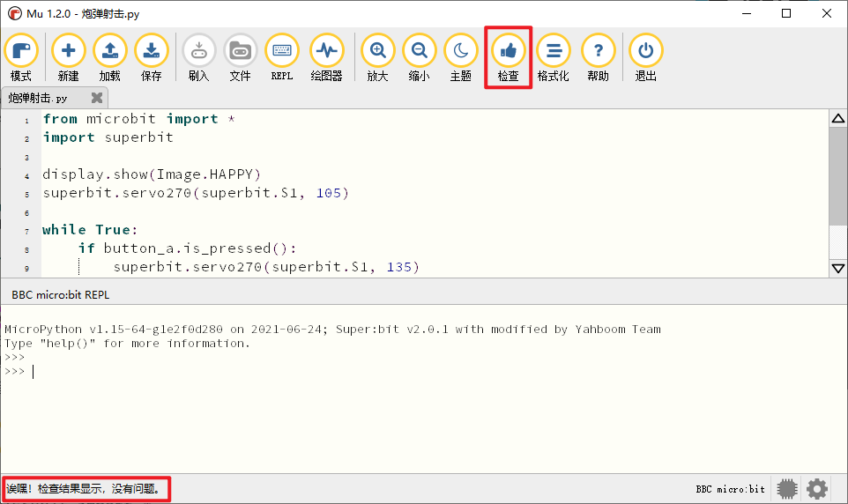Click 'if button_a.is_pressed():' line

[x=187, y=248]
